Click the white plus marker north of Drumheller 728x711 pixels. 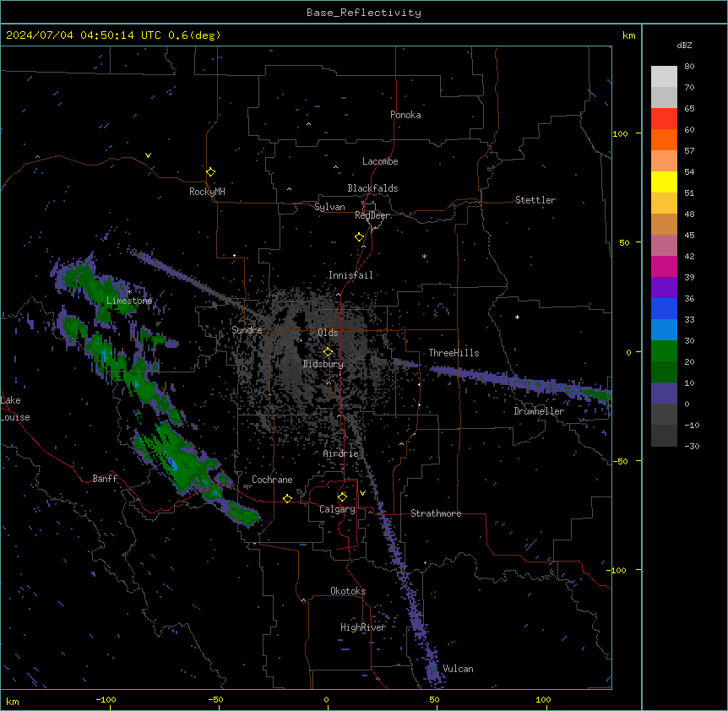click(517, 317)
